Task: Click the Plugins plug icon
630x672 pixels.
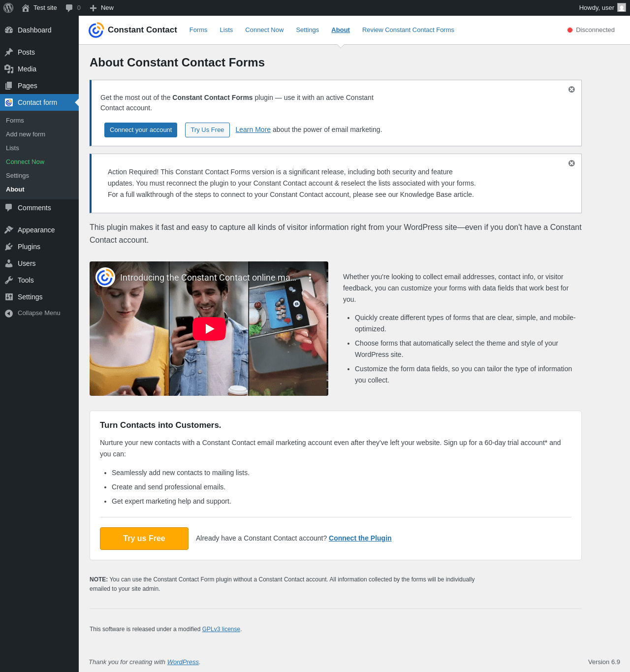Action: [x=9, y=247]
